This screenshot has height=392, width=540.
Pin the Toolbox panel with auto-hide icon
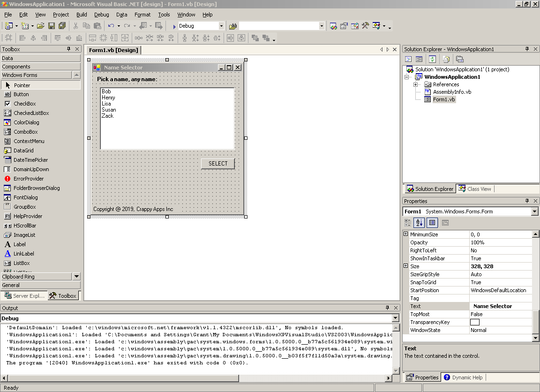click(68, 49)
